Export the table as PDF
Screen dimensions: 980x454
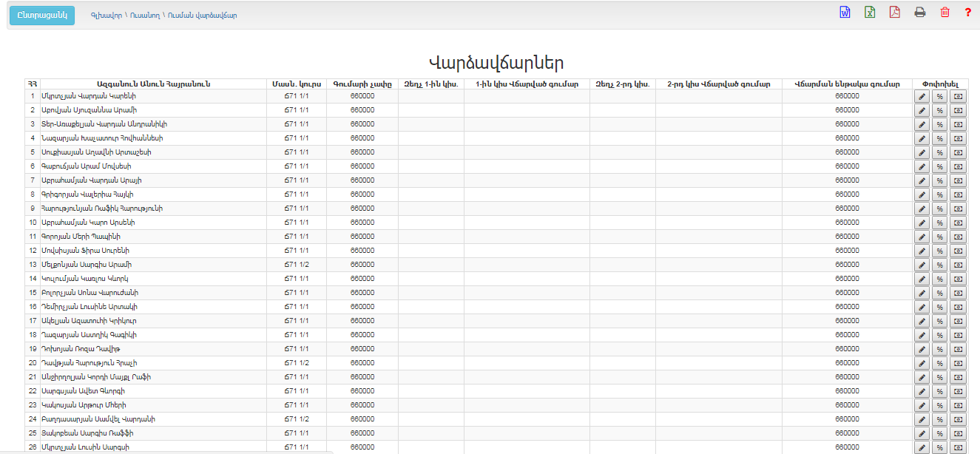[895, 13]
